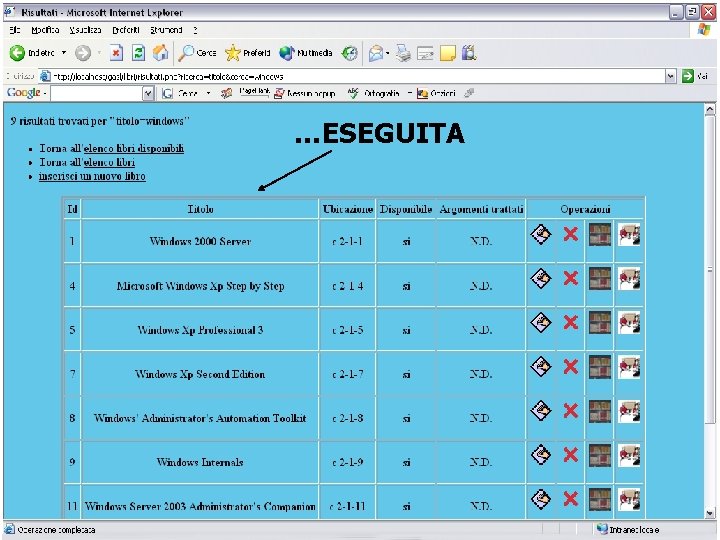Edit the Windows Xp Second Edition entry
Image resolution: width=720 pixels, height=540 pixels.
click(541, 366)
